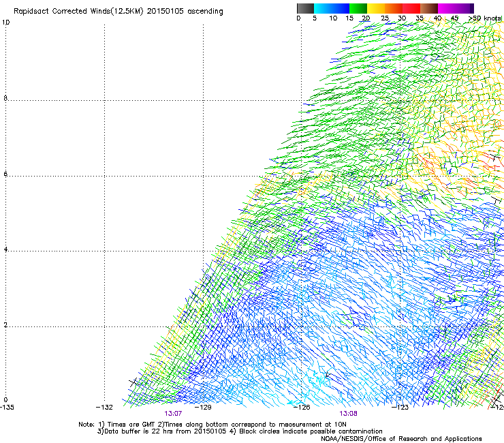
Task: Click latitude axis label '2'
Action: (x=5, y=324)
